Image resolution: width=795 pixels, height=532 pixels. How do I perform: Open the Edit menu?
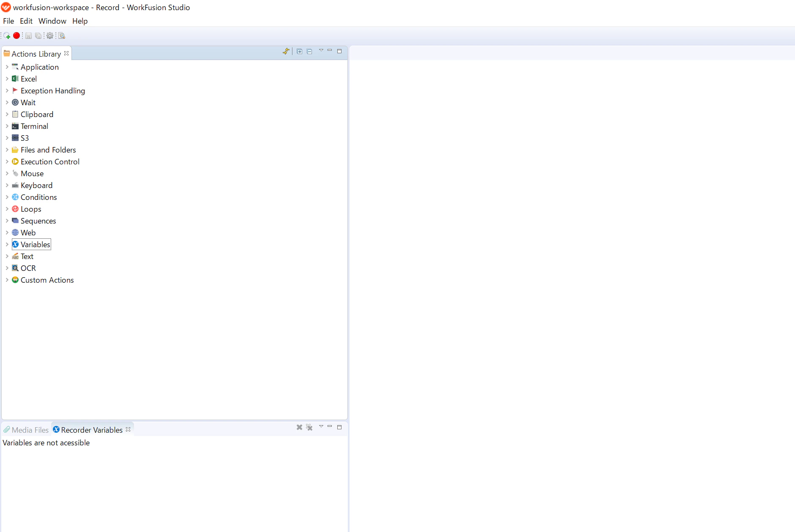click(26, 21)
